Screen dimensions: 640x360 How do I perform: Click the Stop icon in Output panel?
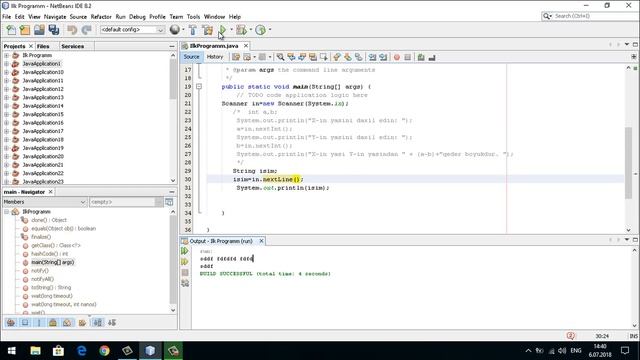[185, 272]
